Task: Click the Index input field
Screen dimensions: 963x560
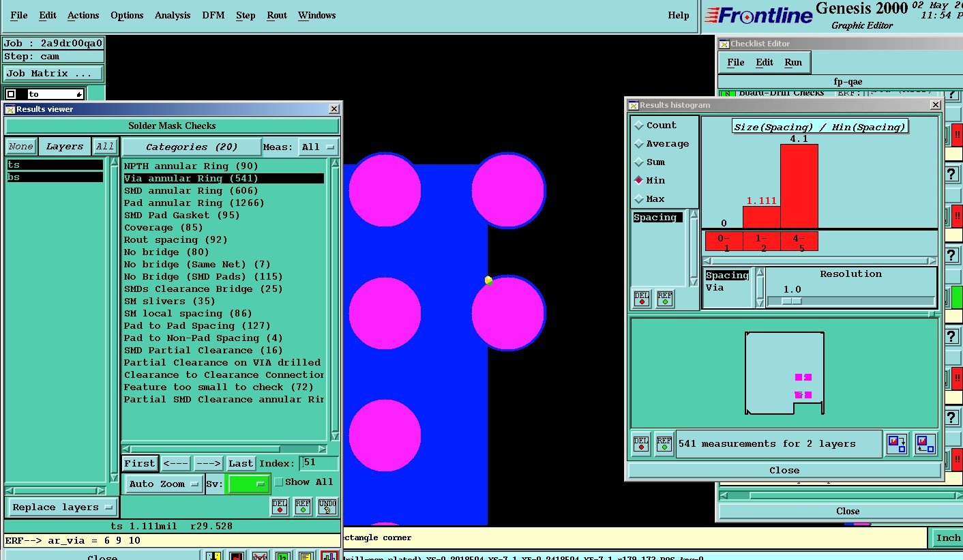Action: coord(318,463)
